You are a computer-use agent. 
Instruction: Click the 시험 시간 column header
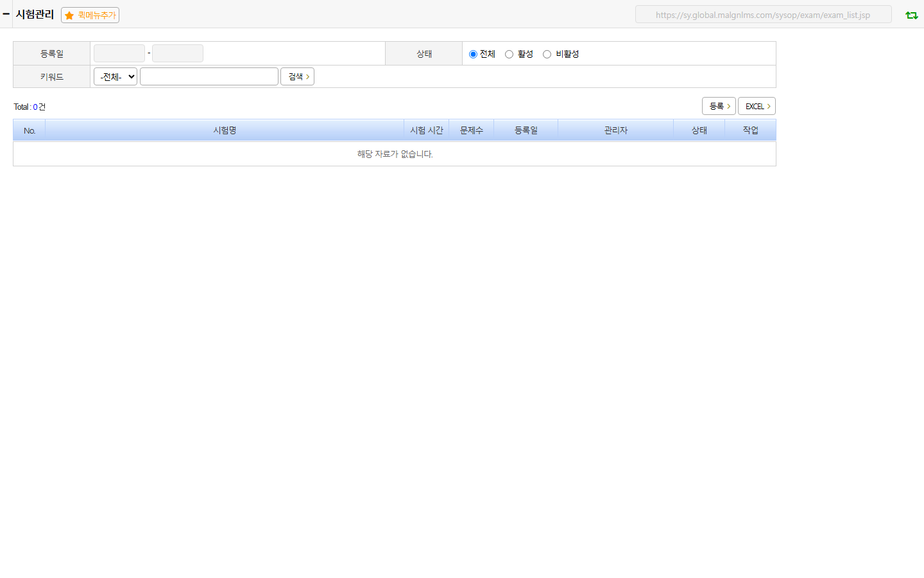[427, 130]
